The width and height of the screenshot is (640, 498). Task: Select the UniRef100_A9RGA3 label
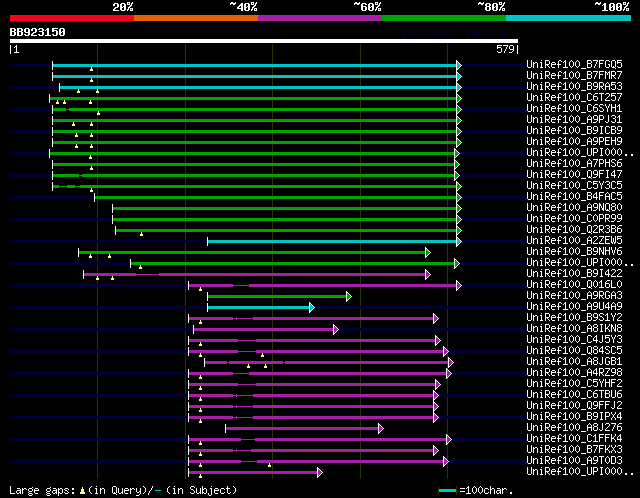click(574, 296)
